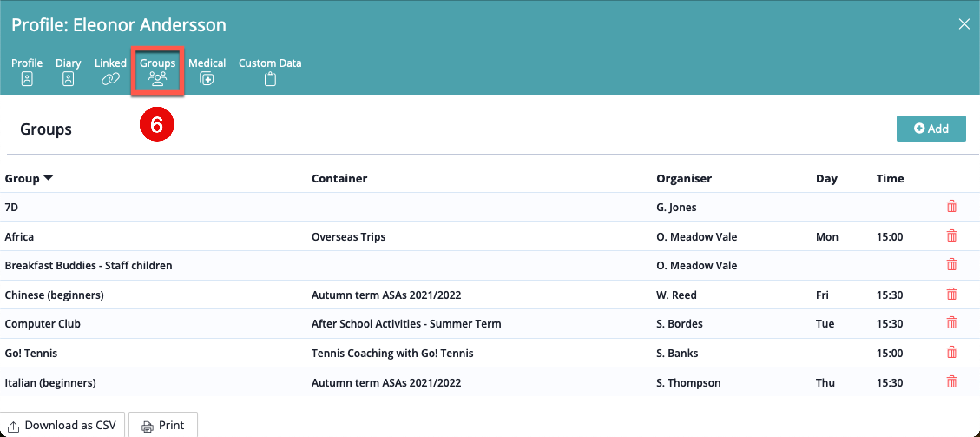Click the Organiser column header

(684, 179)
